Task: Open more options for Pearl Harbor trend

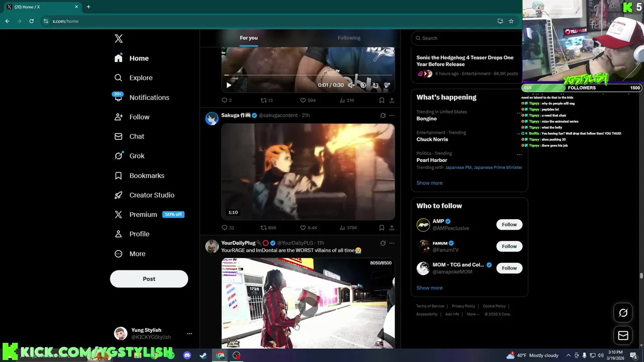Action: click(519, 154)
